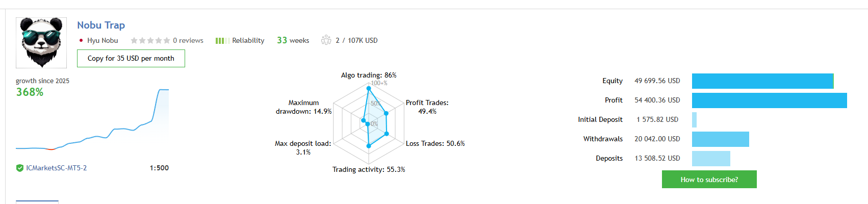The image size is (868, 204).
Task: Click the Algo trading radar point
Action: (369, 88)
